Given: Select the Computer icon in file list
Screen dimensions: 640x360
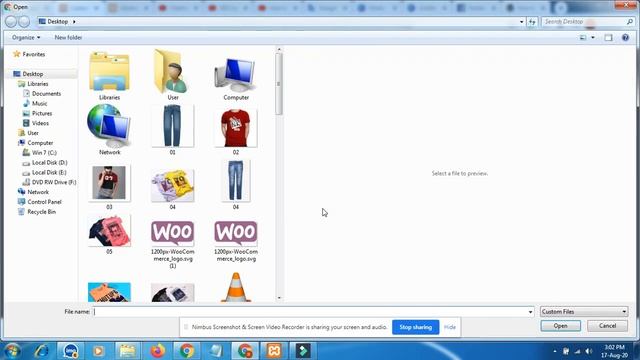Looking at the screenshot, I should coord(236,75).
